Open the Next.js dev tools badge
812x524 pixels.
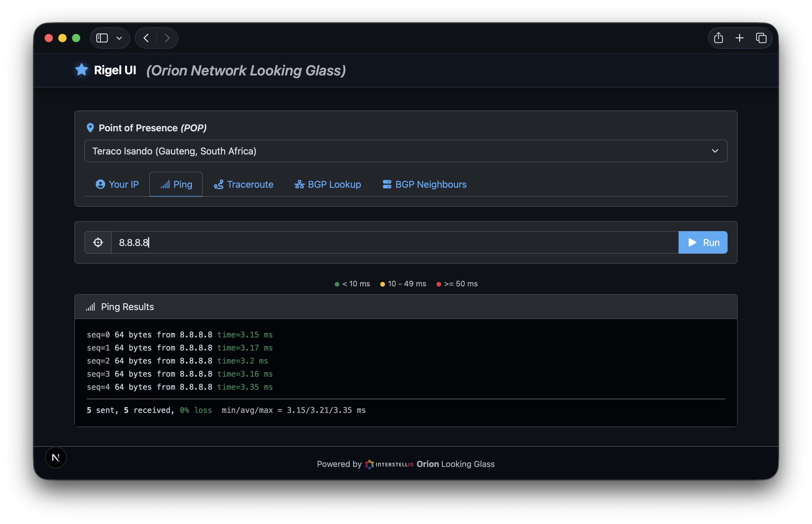56,458
